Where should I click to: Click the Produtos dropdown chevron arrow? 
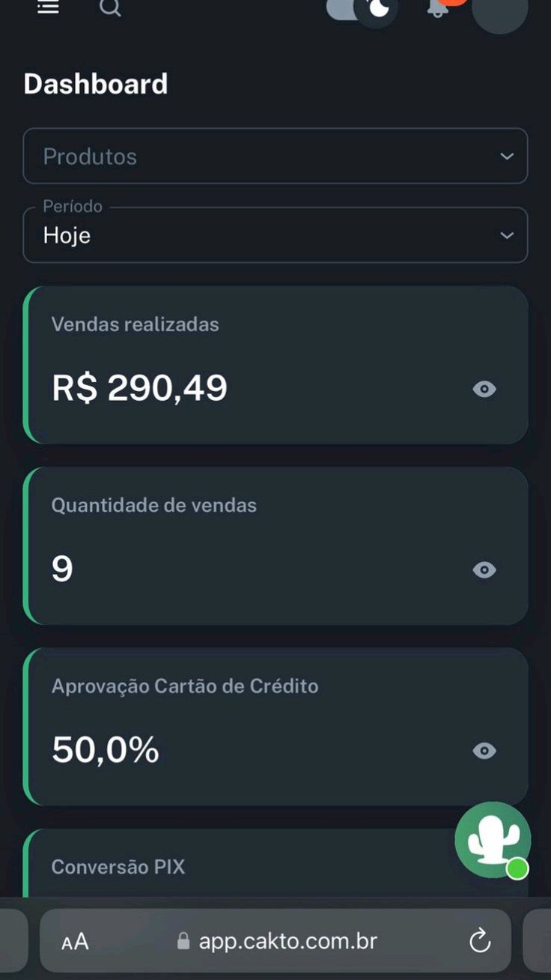[507, 157]
